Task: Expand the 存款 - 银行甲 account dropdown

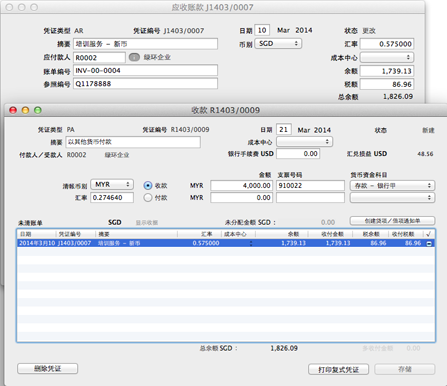Action: click(x=392, y=186)
